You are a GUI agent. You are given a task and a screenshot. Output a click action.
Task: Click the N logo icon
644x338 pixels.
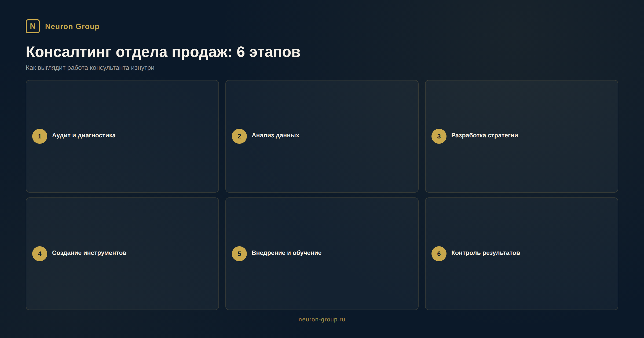click(x=33, y=26)
